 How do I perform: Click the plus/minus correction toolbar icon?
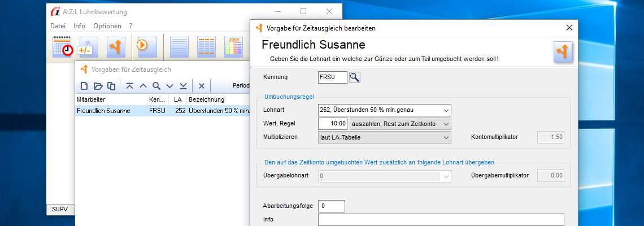[x=88, y=46]
